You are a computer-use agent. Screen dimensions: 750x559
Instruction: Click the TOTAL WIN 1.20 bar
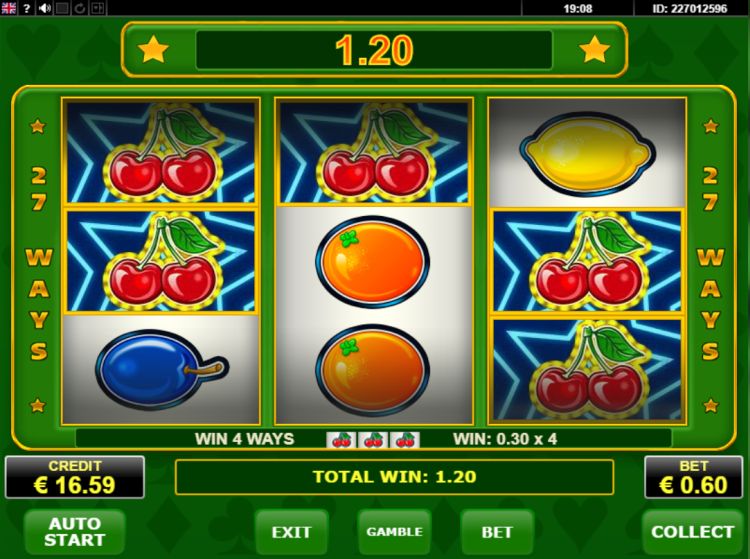(394, 477)
